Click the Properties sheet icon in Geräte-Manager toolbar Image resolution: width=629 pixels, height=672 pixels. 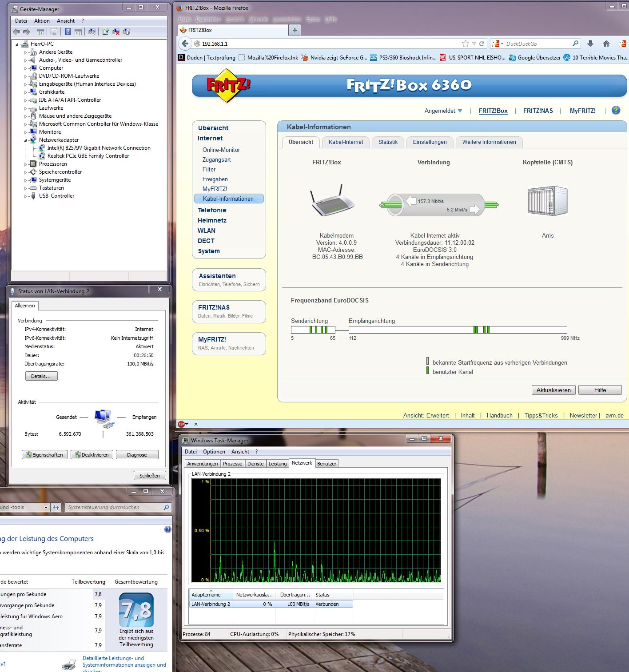click(54, 32)
